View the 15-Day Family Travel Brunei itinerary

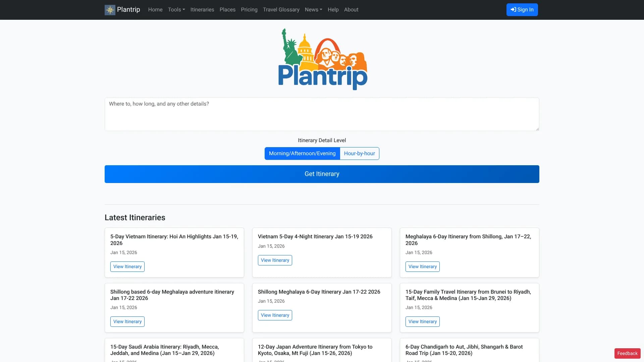422,321
